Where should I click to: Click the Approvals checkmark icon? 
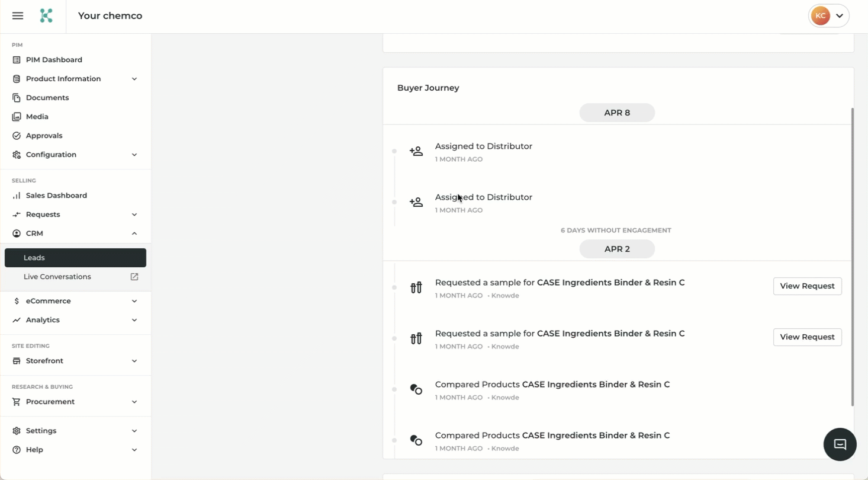pos(17,136)
